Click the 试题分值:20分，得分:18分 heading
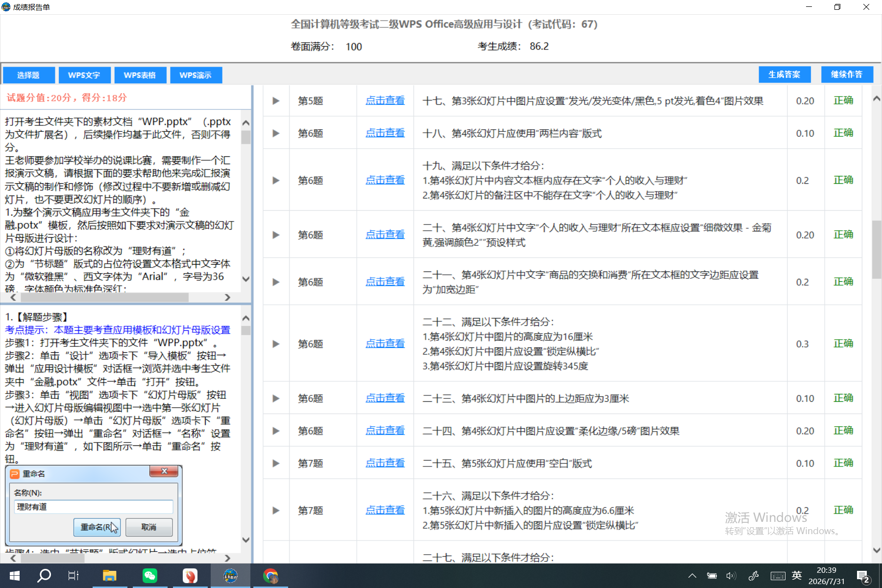The width and height of the screenshot is (882, 588). pos(67,98)
